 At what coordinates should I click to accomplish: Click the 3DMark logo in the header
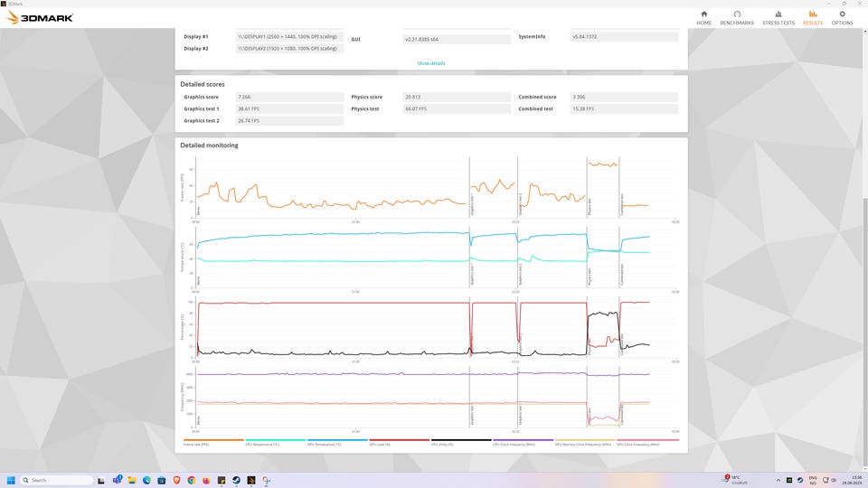[x=41, y=17]
